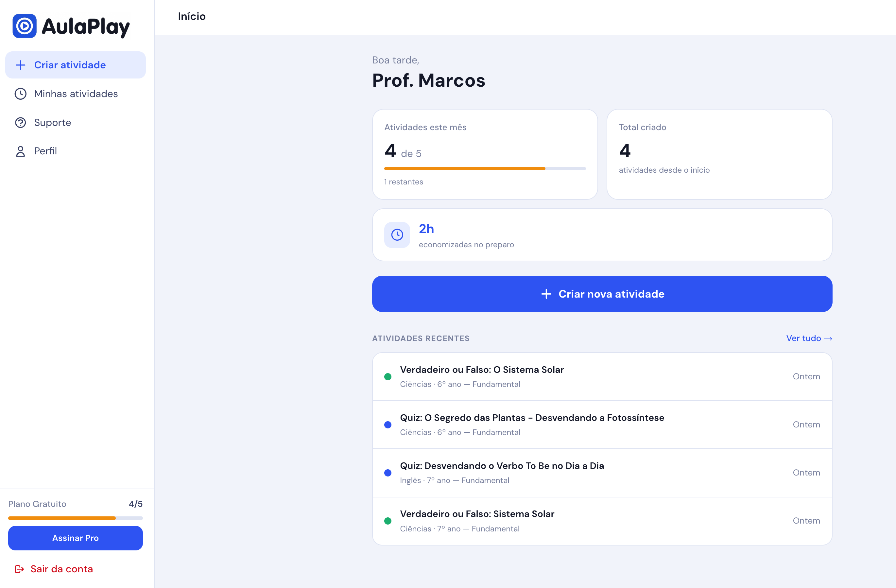Click the question mark Suporte icon
This screenshot has width=896, height=588.
[x=20, y=122]
